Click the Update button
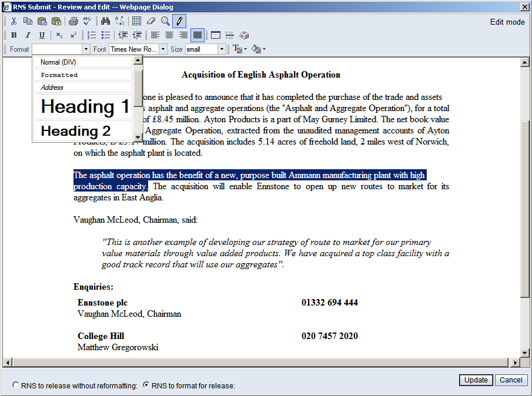 pyautogui.click(x=476, y=380)
